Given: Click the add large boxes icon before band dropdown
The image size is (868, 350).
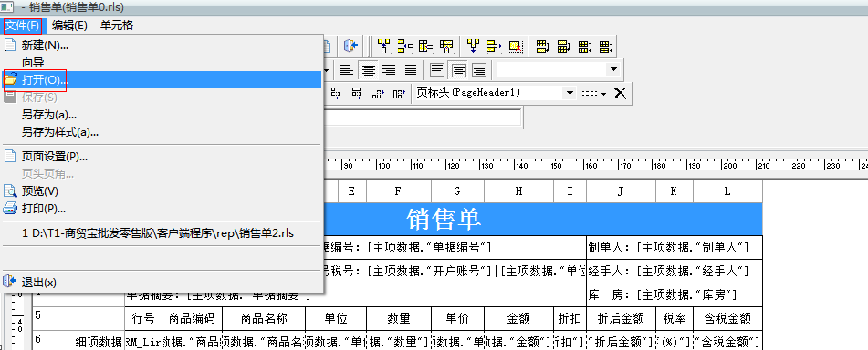Looking at the screenshot, I should (x=399, y=94).
